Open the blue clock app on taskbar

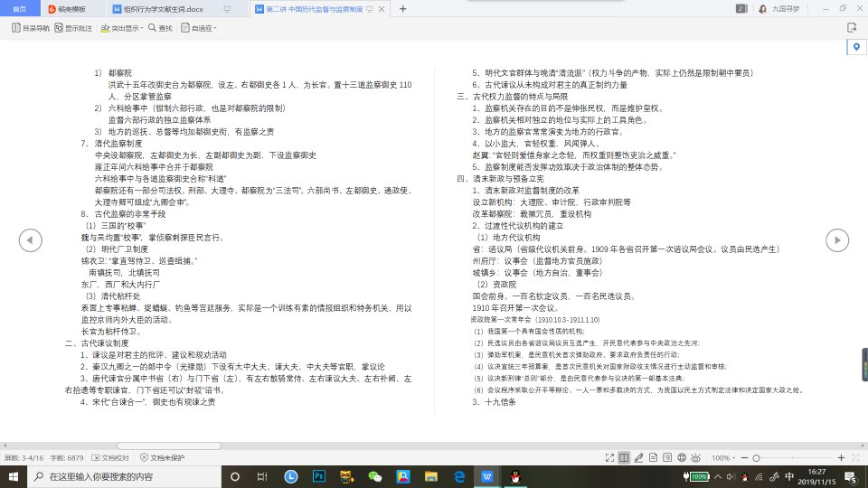click(290, 476)
